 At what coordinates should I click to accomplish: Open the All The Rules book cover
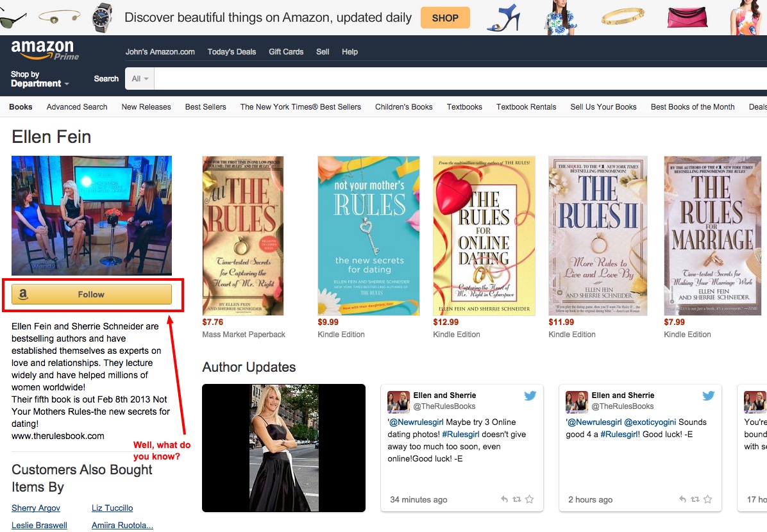point(243,236)
